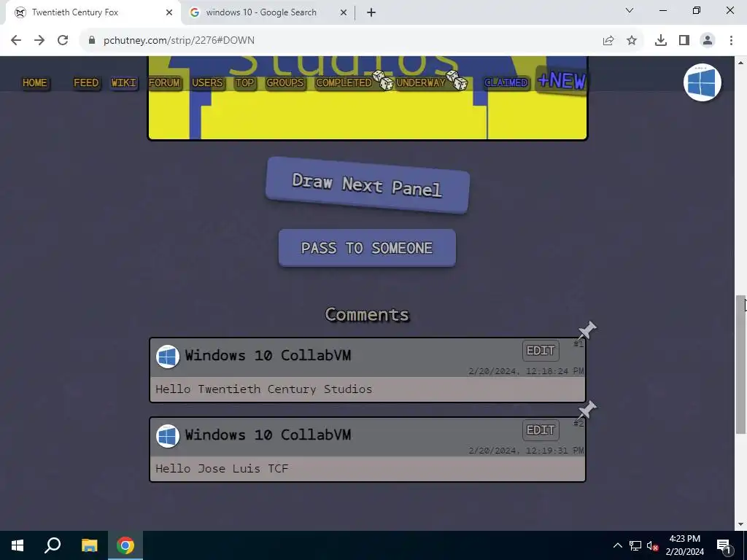747x560 pixels.
Task: Click the dice icon beside COMPLETED
Action: pos(383,80)
